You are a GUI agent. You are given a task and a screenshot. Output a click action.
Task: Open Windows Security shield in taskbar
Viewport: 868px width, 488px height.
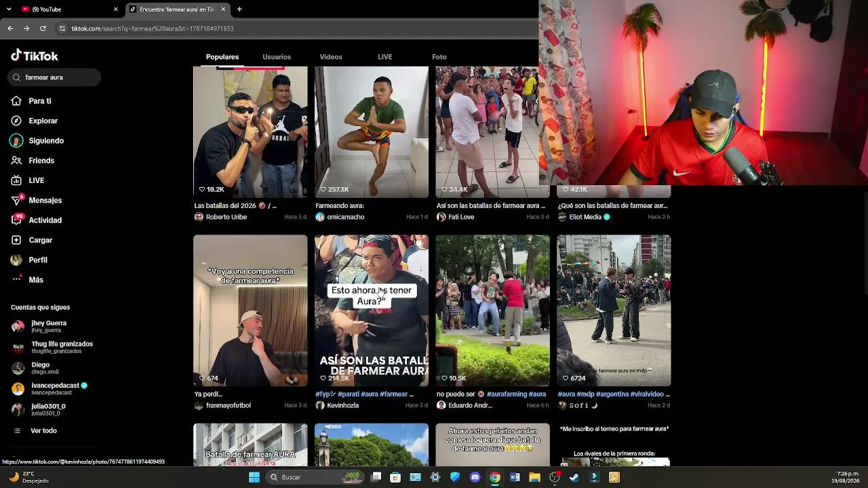coord(455,477)
